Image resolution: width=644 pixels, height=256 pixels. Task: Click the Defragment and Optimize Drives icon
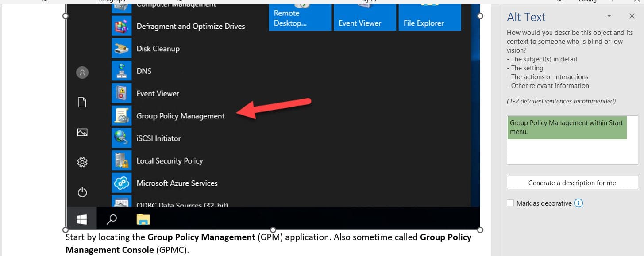[x=121, y=26]
